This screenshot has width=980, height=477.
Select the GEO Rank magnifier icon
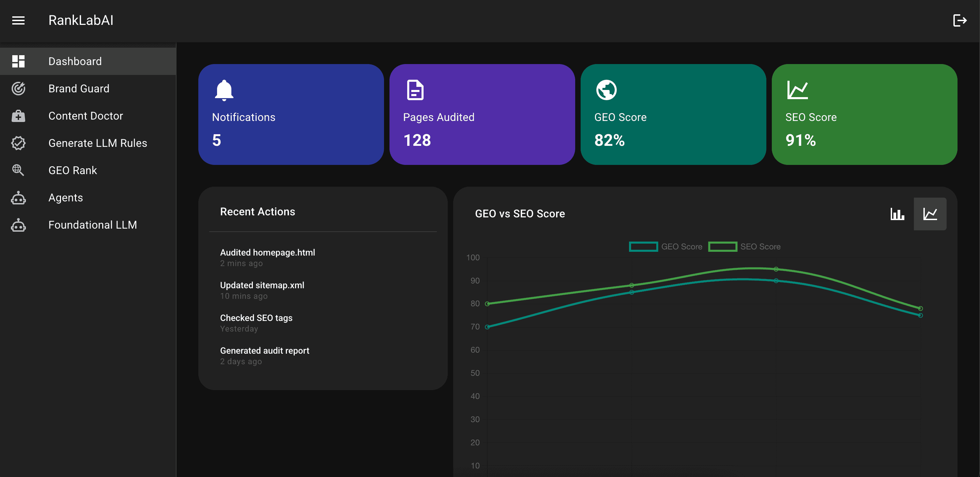18,170
